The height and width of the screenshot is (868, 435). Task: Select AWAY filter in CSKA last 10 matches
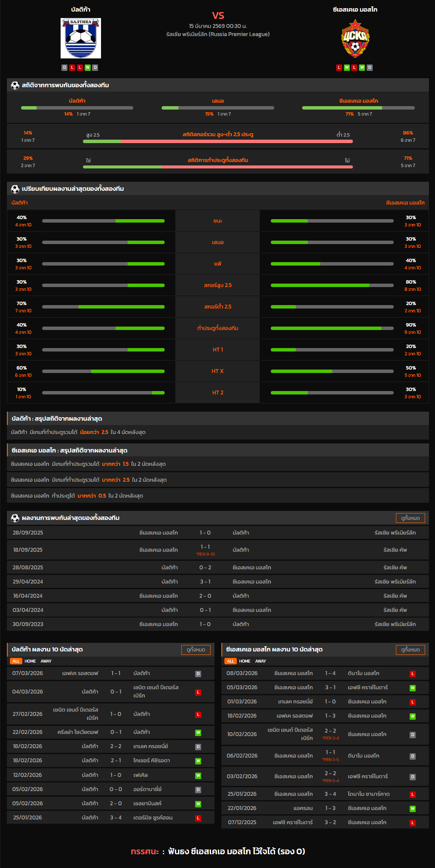260,661
